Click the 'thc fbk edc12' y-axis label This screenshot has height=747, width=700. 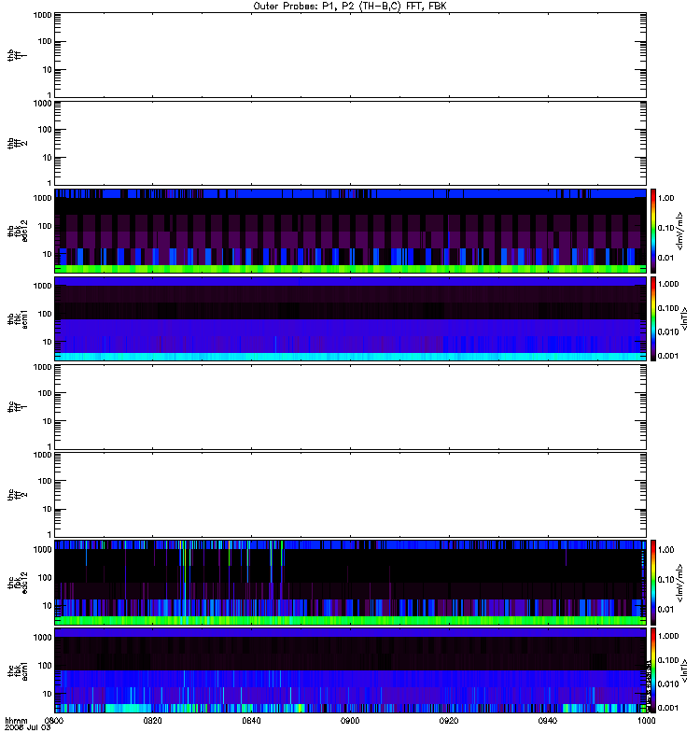click(x=17, y=583)
